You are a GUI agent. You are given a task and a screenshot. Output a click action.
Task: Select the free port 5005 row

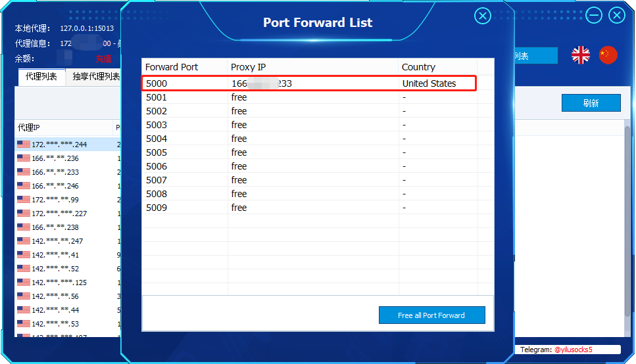point(309,152)
